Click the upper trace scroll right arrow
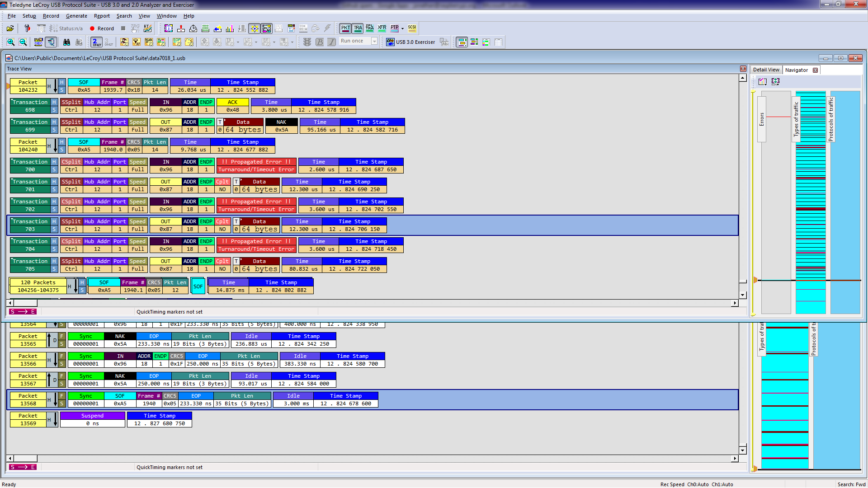 [735, 303]
